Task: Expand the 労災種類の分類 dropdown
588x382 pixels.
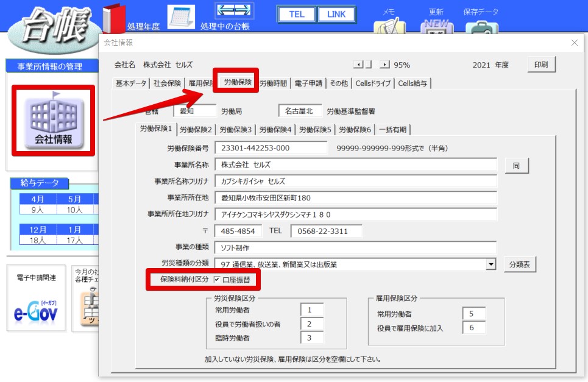Action: point(491,264)
